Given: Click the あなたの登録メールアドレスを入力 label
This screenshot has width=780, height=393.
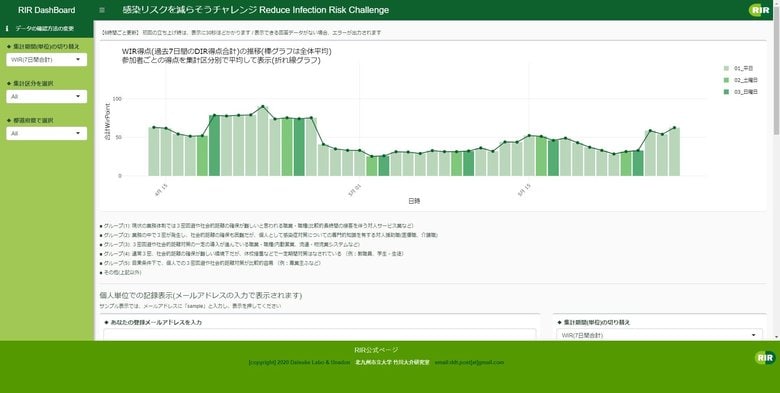Looking at the screenshot, I should point(153,322).
